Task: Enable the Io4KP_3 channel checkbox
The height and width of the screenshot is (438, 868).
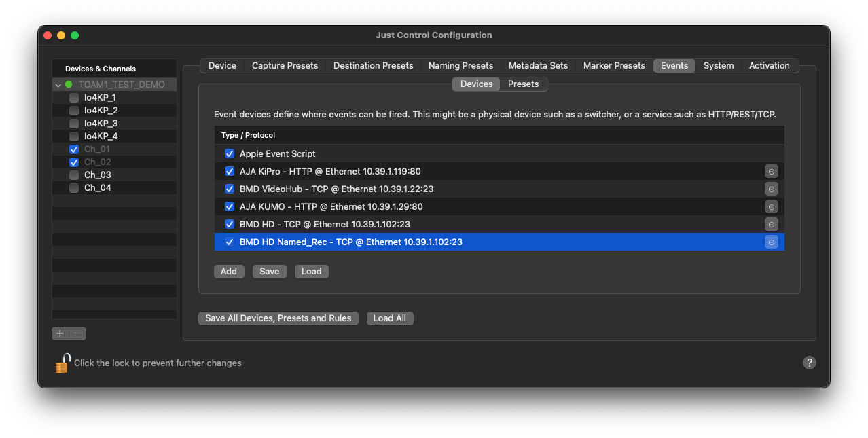Action: tap(74, 124)
